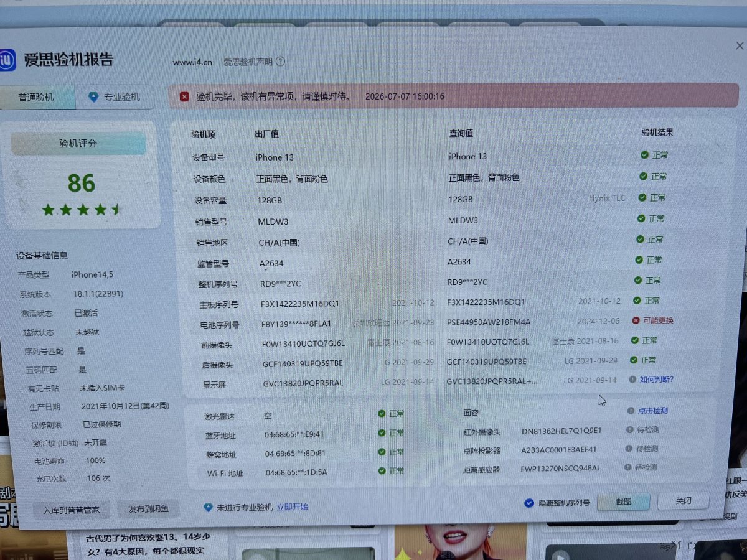The height and width of the screenshot is (560, 747).
Task: Click the 主板序列号 value F3X1422235M16DQ1 in 出厂值
Action: pyautogui.click(x=300, y=304)
